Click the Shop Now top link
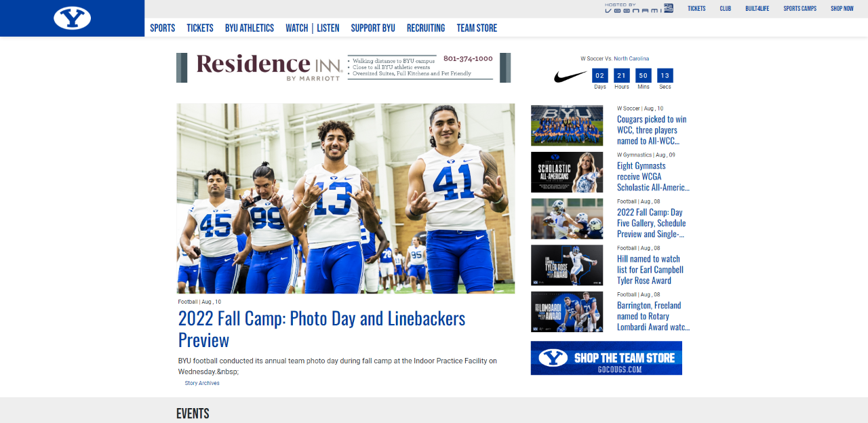The image size is (868, 423). (842, 9)
